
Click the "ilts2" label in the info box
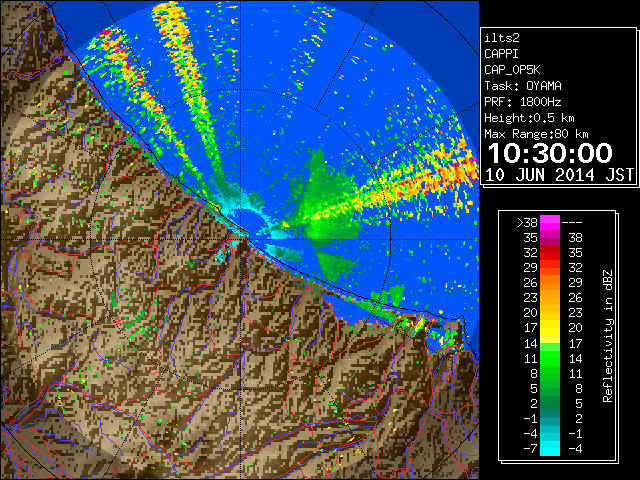tap(502, 38)
